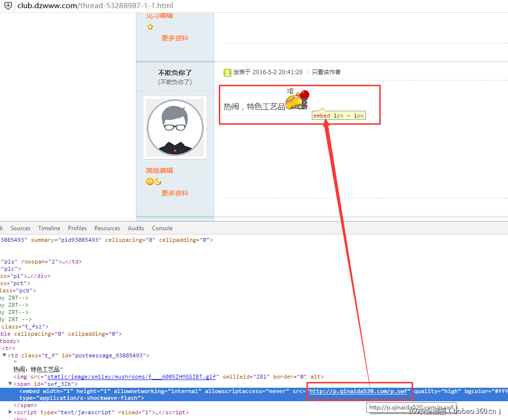Click the yellow moon emoticon next to the smiley
Screen dimensions: 508x420
[158, 182]
